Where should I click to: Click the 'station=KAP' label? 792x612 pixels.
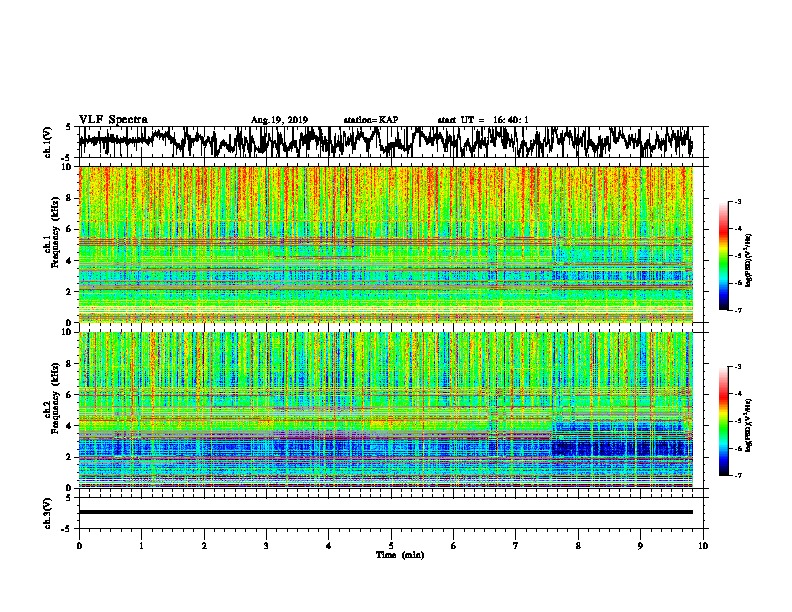tap(371, 120)
